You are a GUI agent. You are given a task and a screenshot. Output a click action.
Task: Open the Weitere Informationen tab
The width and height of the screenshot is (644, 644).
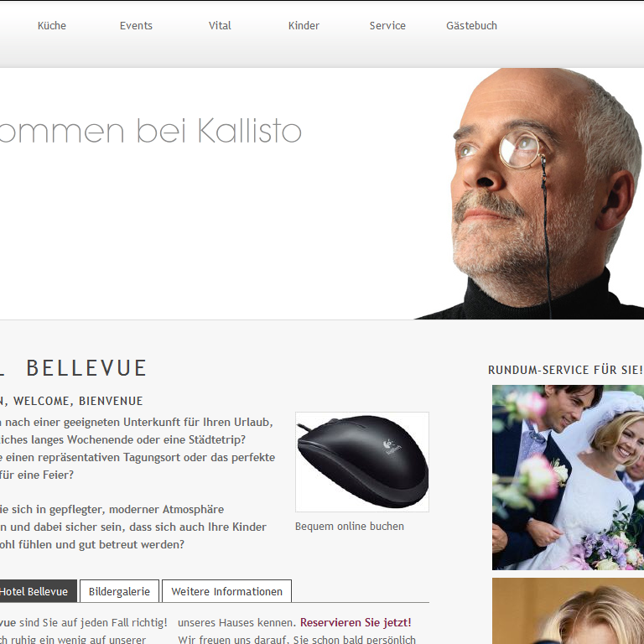tap(226, 591)
